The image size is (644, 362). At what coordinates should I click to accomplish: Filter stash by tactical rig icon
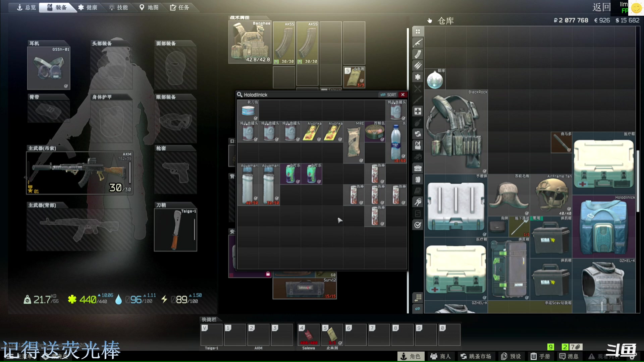pyautogui.click(x=418, y=145)
